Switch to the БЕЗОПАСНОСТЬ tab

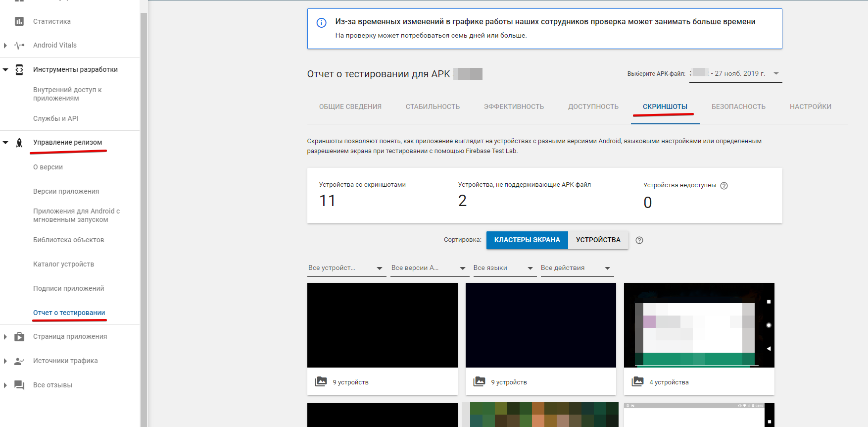pos(738,107)
